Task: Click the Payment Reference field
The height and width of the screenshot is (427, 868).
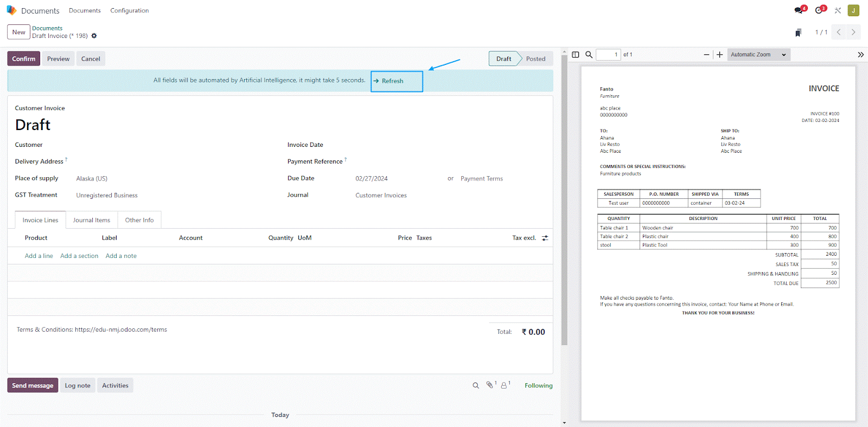Action: 449,161
